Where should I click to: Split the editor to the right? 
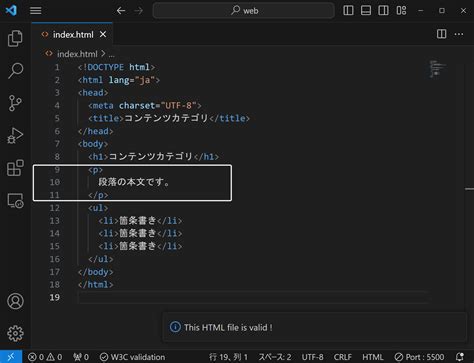[441, 34]
